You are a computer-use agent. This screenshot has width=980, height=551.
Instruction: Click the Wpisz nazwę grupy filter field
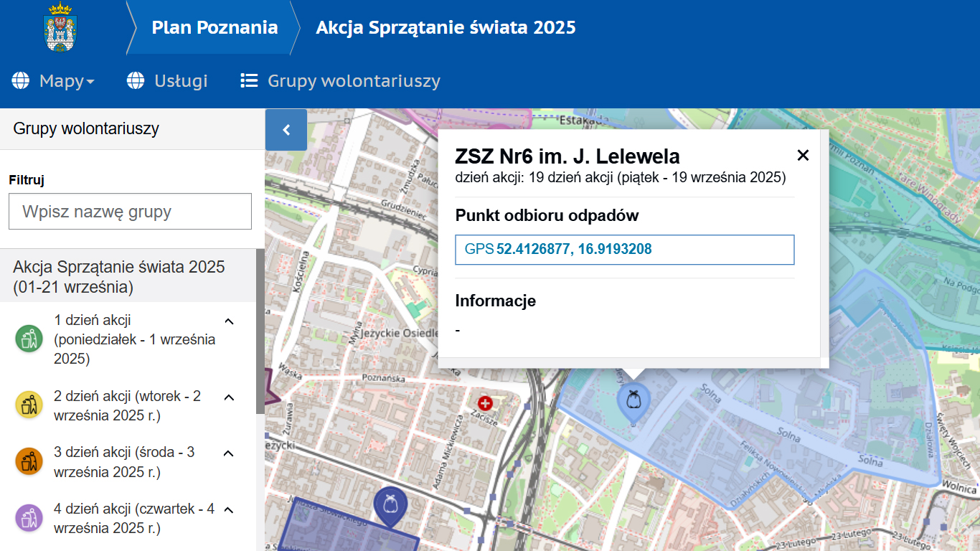click(x=131, y=212)
